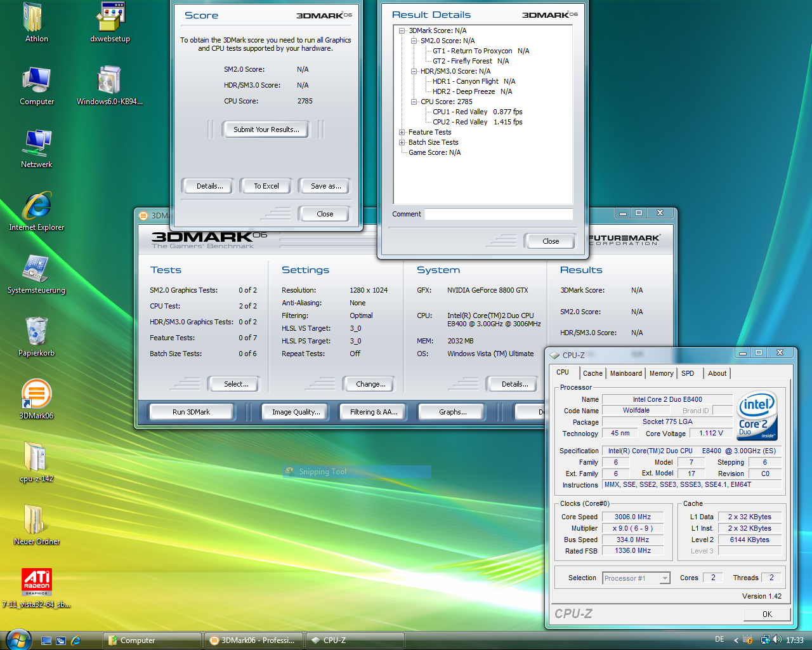Image resolution: width=812 pixels, height=650 pixels.
Task: Switch to the 3DMark06 taskbar button
Action: 254,640
